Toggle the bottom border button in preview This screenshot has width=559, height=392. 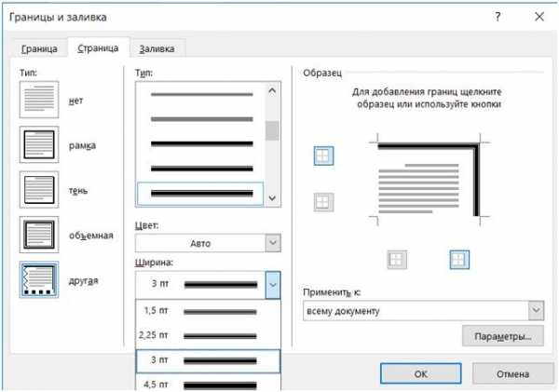323,202
